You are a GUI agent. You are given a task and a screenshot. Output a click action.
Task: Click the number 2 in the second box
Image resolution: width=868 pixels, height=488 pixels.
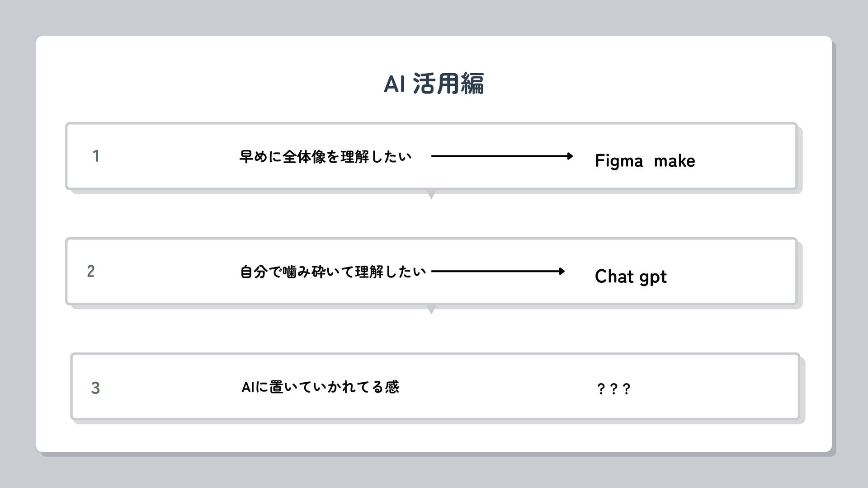point(91,272)
